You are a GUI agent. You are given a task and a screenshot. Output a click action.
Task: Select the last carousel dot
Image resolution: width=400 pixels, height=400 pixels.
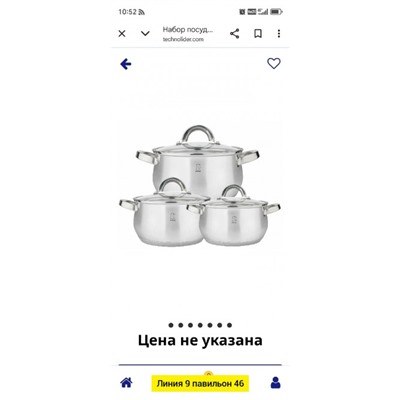[229, 325]
